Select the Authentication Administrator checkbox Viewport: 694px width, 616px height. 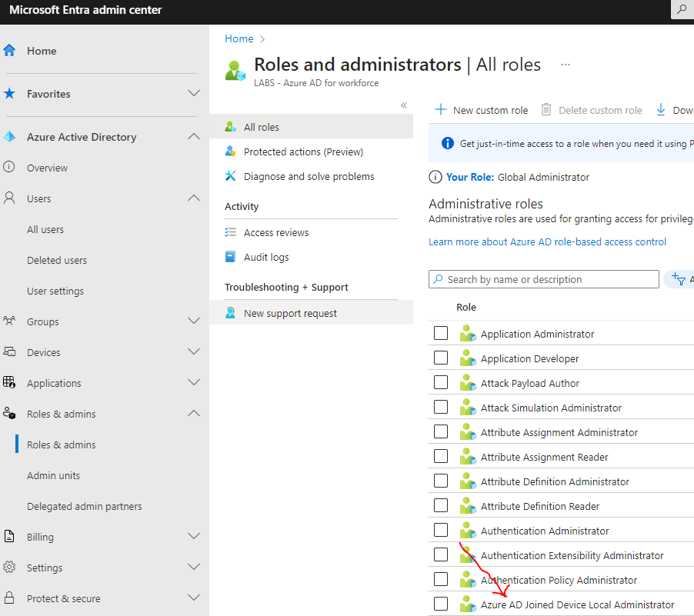[441, 531]
